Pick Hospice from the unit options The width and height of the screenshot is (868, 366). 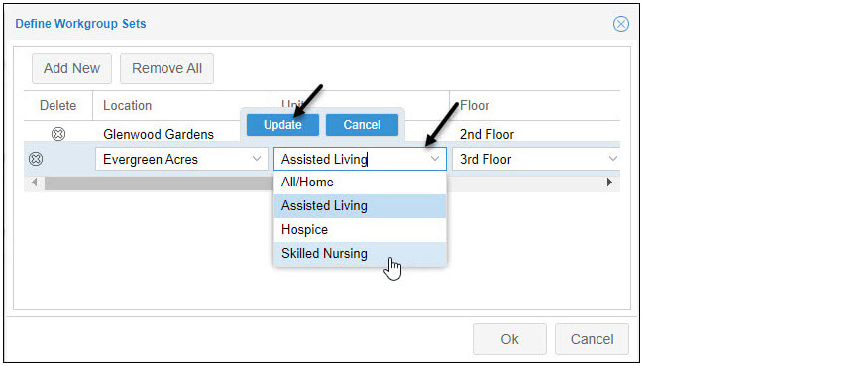coord(360,229)
